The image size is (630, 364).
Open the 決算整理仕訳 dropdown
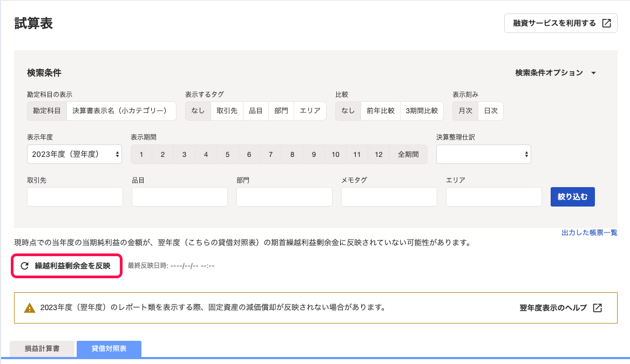484,154
